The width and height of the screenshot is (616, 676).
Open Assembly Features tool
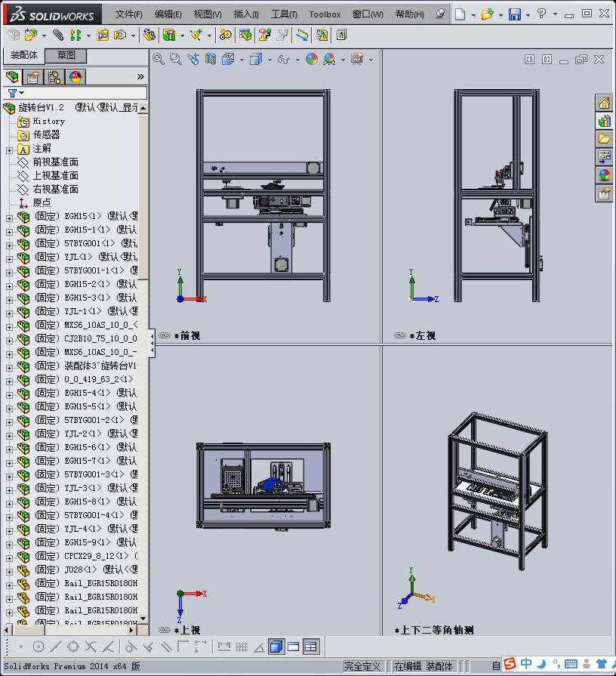tap(169, 35)
